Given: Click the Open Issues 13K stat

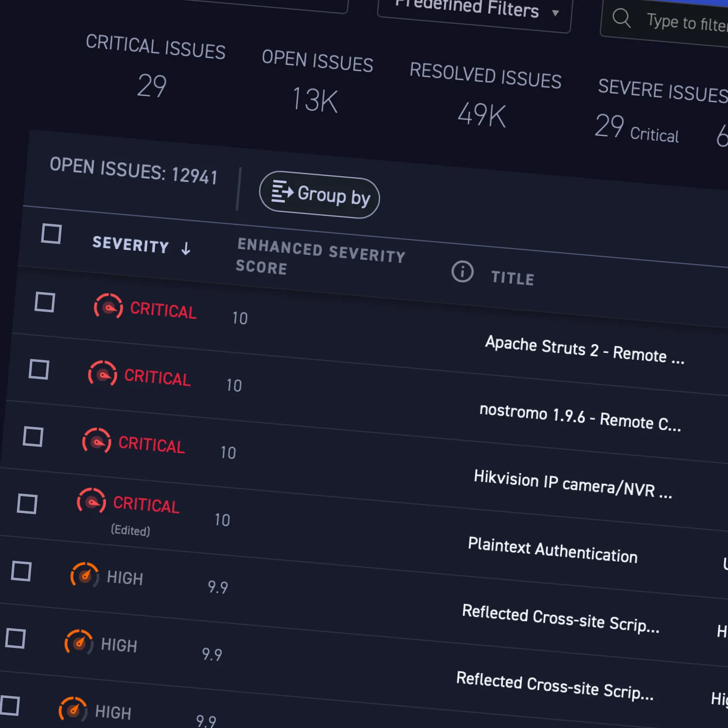Looking at the screenshot, I should (316, 81).
